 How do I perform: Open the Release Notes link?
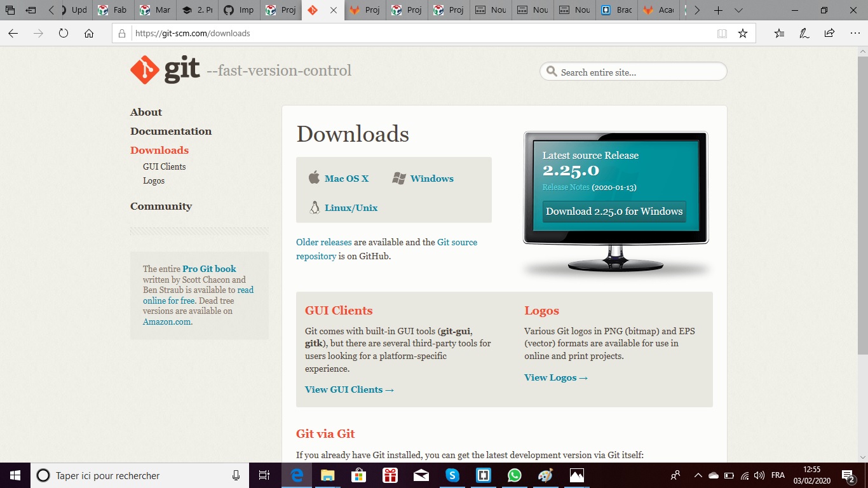pyautogui.click(x=566, y=187)
